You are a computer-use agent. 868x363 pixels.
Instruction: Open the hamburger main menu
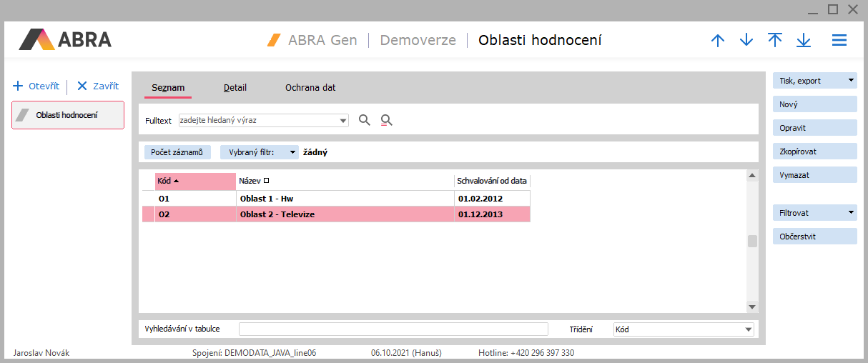point(839,41)
